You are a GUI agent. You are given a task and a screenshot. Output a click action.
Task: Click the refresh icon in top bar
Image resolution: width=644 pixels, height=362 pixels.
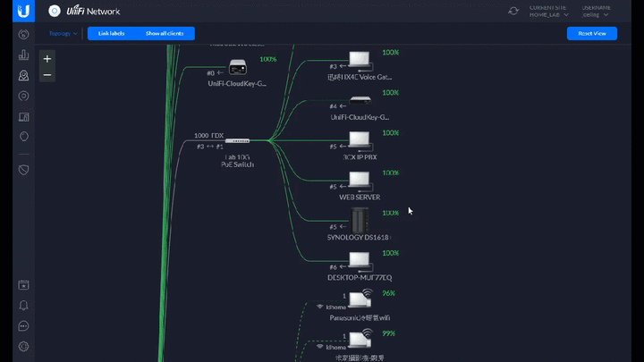coord(513,11)
